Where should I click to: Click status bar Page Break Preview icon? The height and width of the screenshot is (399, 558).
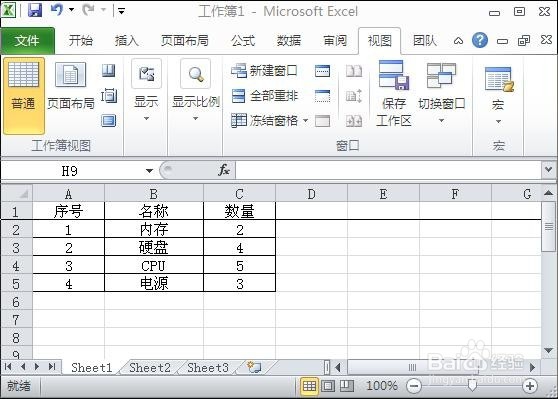[347, 386]
